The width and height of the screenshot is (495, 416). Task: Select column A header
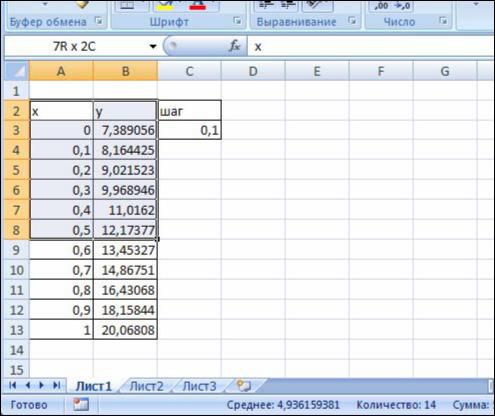[61, 71]
